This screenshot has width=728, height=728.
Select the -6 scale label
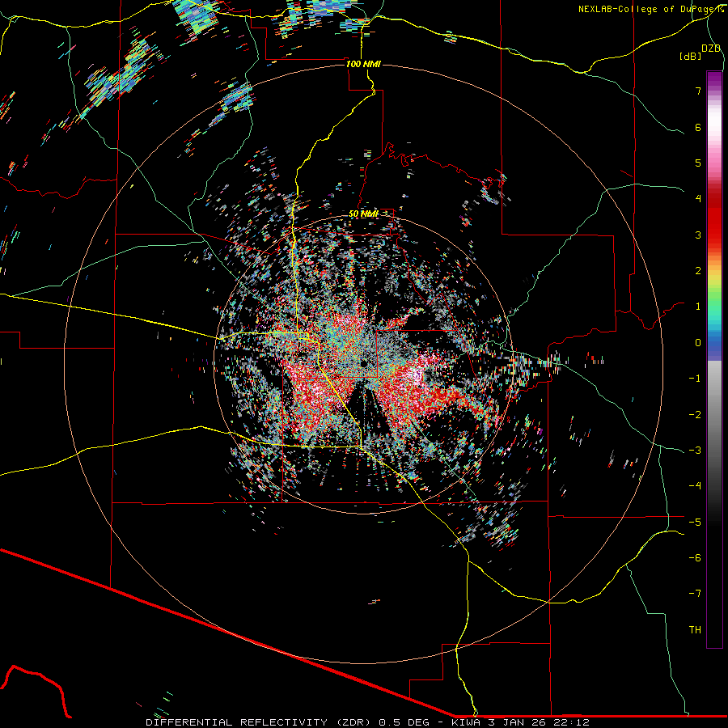click(695, 558)
